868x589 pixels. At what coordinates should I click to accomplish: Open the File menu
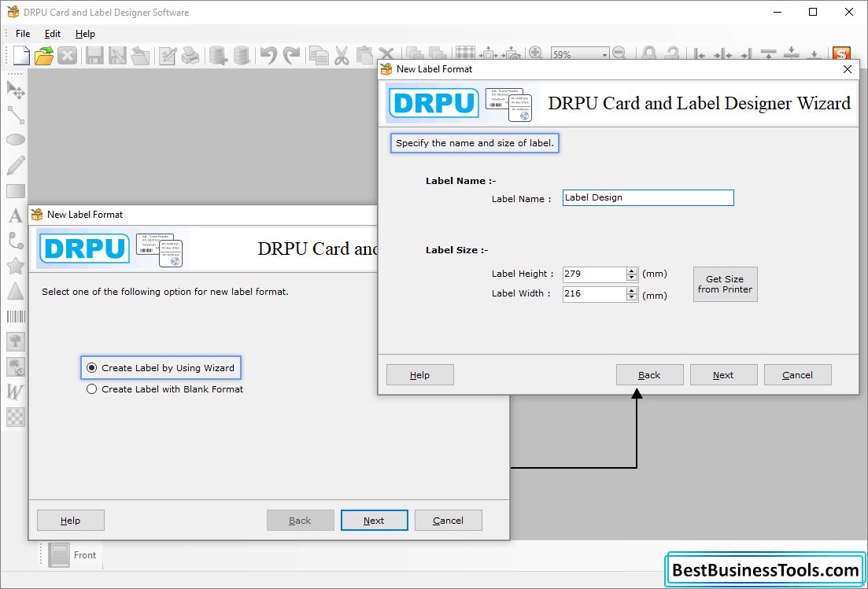[x=23, y=34]
